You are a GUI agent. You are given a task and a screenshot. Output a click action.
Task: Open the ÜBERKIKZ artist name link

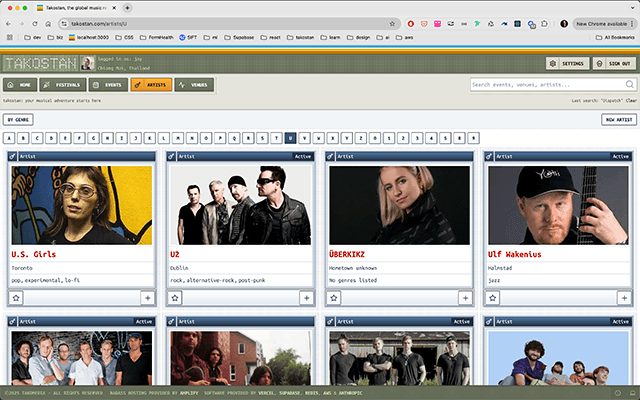(347, 254)
